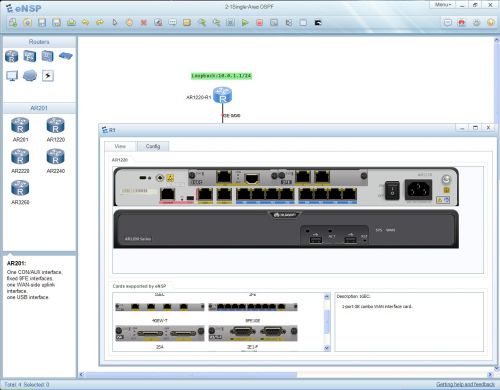The image size is (500, 390).
Task: Open the forum speech-bubble icon top right
Action: click(x=448, y=23)
